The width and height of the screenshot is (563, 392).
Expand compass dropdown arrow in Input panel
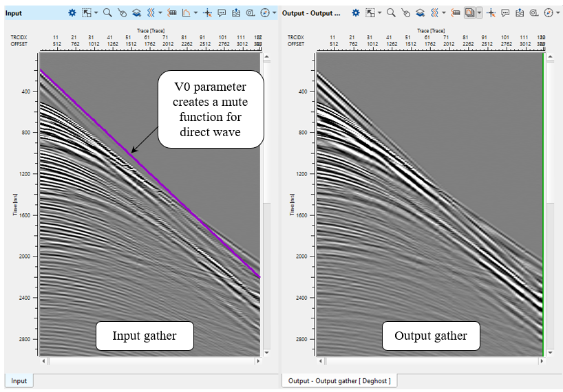[x=274, y=13]
